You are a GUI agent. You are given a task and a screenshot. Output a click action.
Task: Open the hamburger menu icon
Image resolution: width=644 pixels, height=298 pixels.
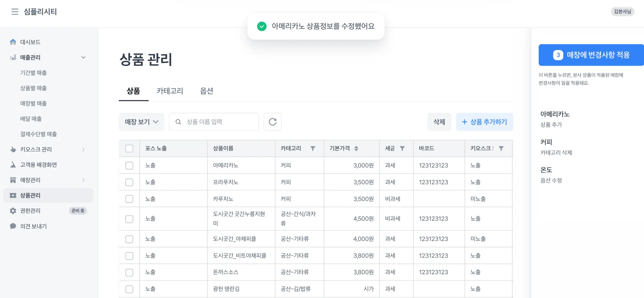(x=15, y=12)
